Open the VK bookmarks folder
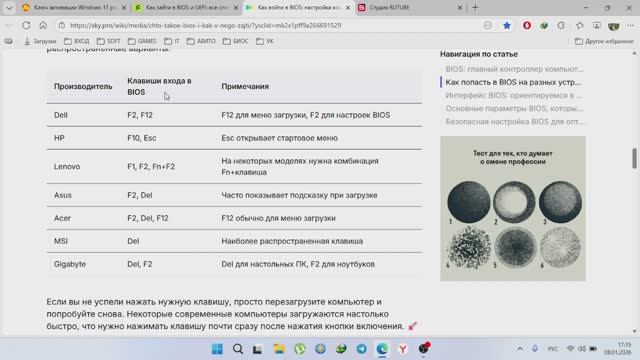640x360 pixels. (264, 41)
